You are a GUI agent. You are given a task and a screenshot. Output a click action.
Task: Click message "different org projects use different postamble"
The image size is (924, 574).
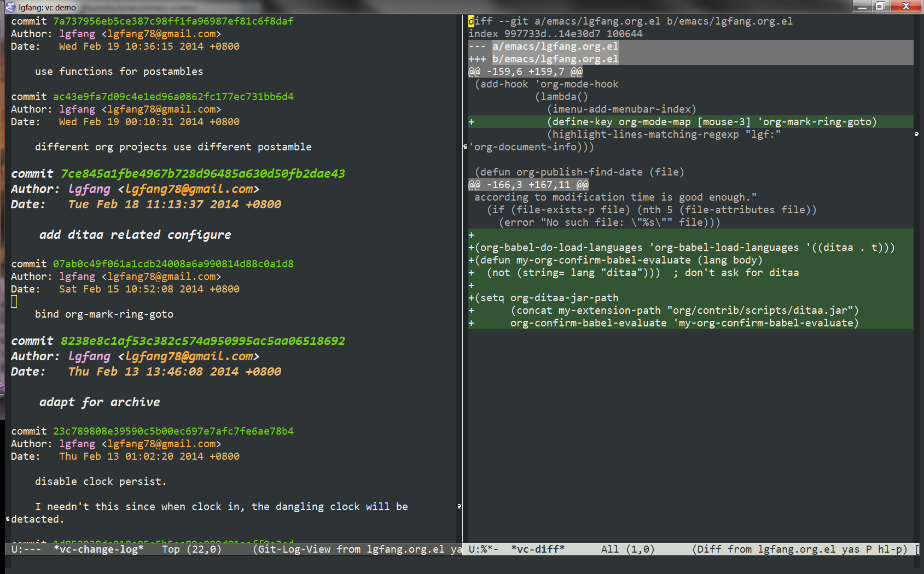pyautogui.click(x=173, y=147)
